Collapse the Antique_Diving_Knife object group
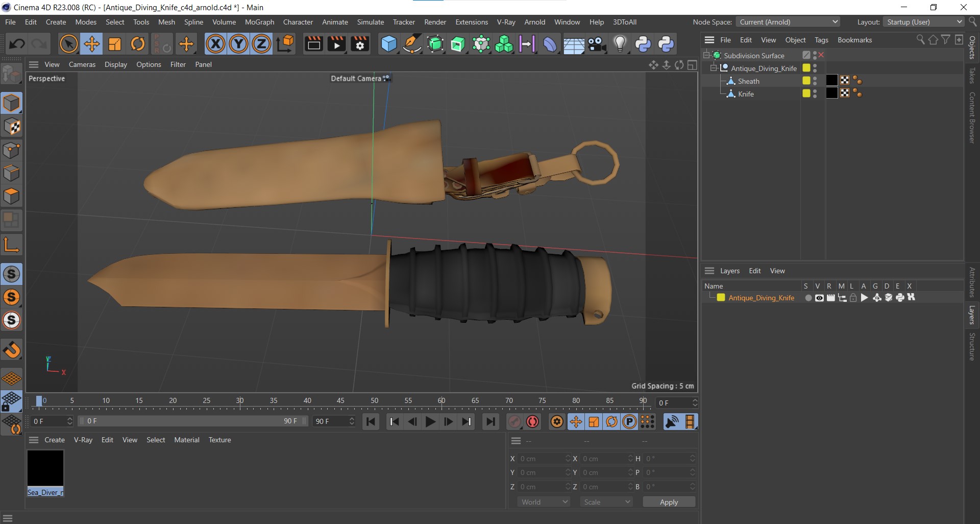980x524 pixels. [x=714, y=68]
